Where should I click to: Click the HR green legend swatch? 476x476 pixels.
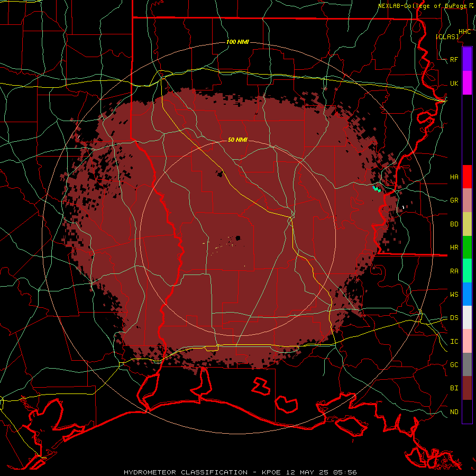coord(467,247)
